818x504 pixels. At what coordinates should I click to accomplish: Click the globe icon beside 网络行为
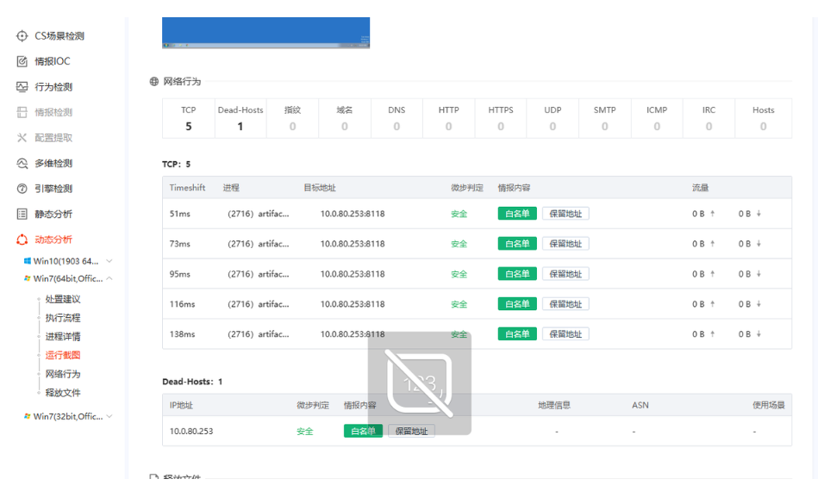coord(154,82)
